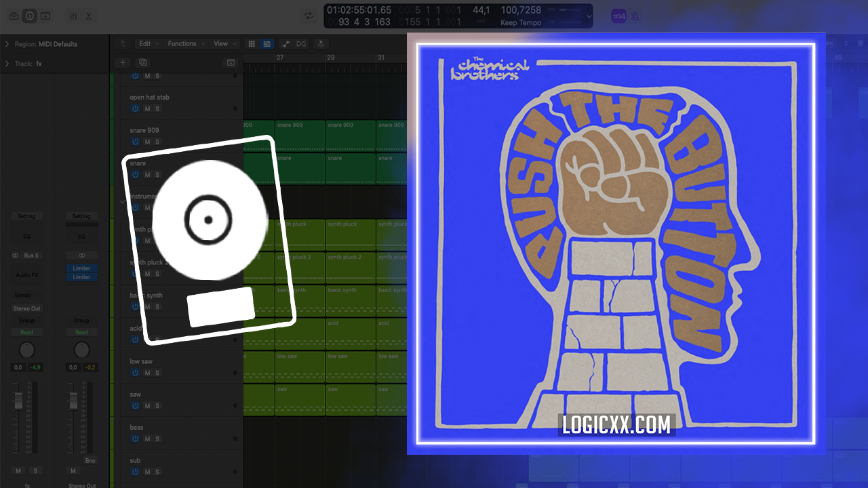The width and height of the screenshot is (868, 488).
Task: Click the Toolbar show/hide icon
Action: [x=45, y=16]
